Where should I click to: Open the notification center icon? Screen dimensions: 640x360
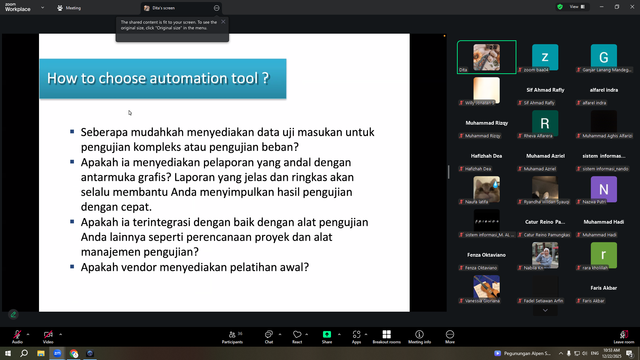(x=629, y=353)
